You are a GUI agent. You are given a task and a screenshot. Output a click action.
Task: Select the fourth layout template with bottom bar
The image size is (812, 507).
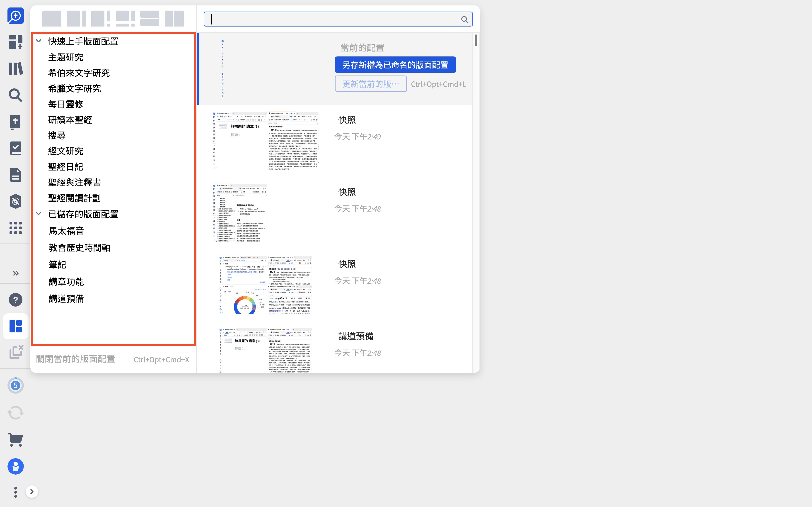(x=125, y=18)
